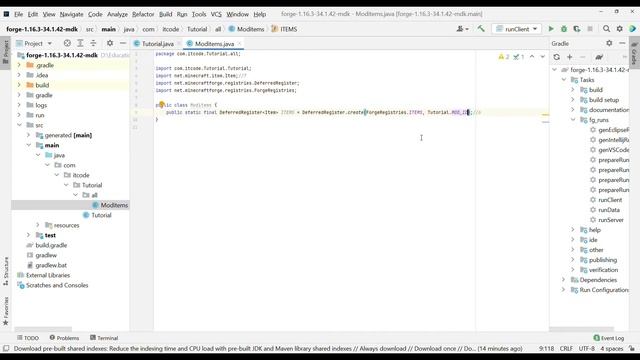This screenshot has height=360, width=640.
Task: Click the warnings indicator in editor
Action: point(504,57)
